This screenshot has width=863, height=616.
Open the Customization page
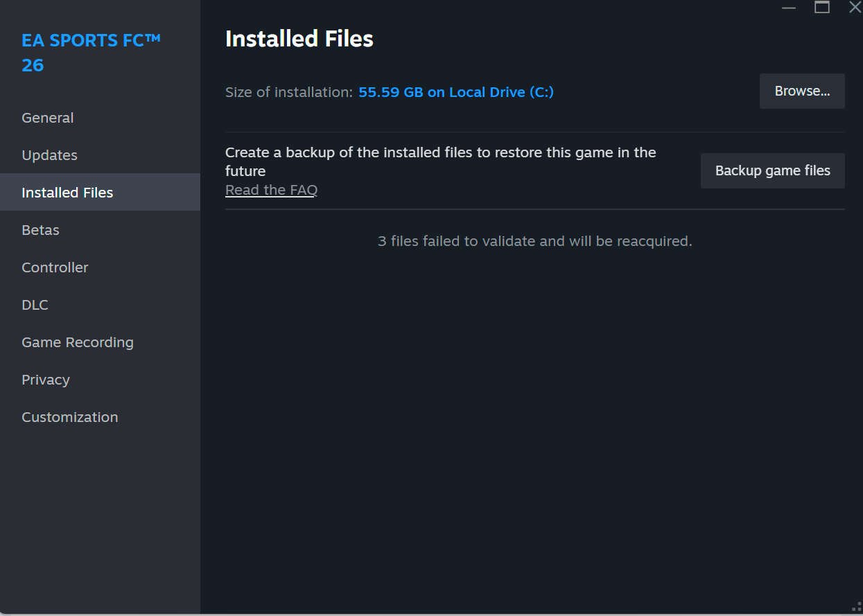pos(70,417)
